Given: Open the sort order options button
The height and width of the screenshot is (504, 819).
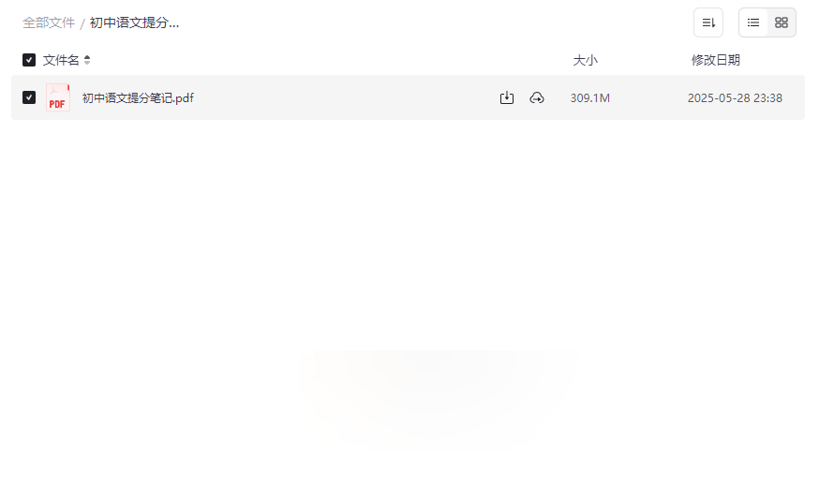Looking at the screenshot, I should 707,22.
